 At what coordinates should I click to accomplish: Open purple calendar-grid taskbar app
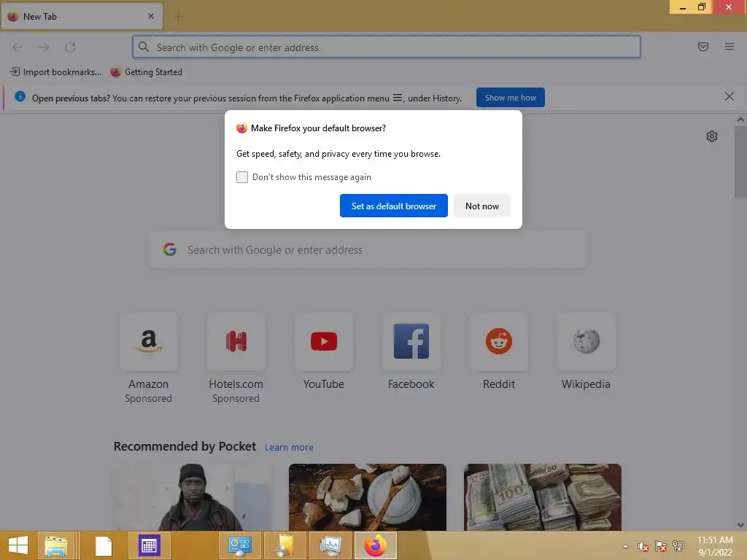pyautogui.click(x=149, y=545)
